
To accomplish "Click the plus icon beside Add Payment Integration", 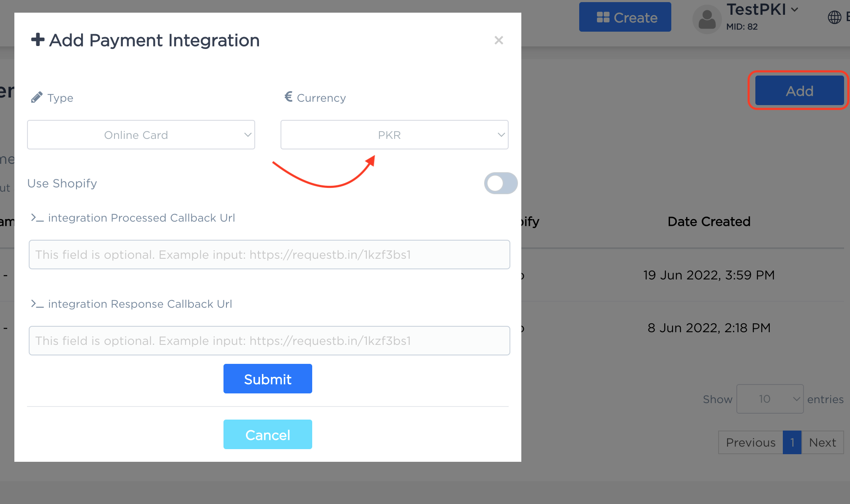I will coord(38,40).
